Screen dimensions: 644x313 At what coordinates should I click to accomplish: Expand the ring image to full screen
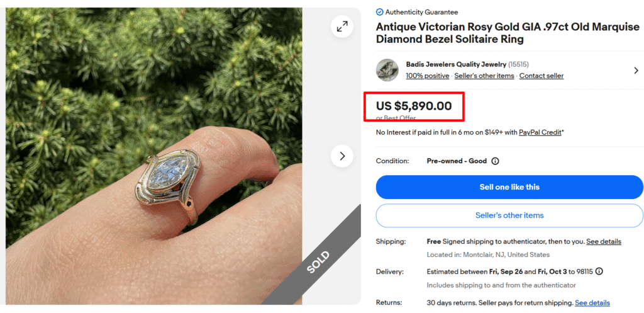click(x=342, y=26)
